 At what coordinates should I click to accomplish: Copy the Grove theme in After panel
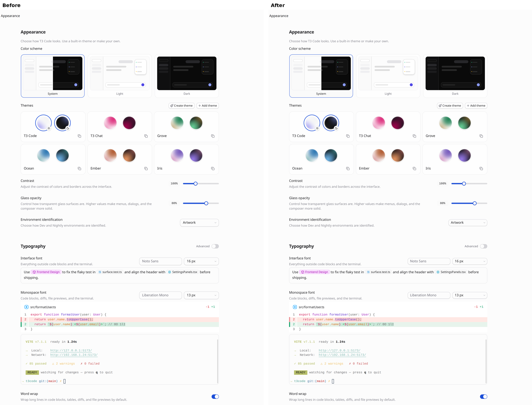point(481,136)
